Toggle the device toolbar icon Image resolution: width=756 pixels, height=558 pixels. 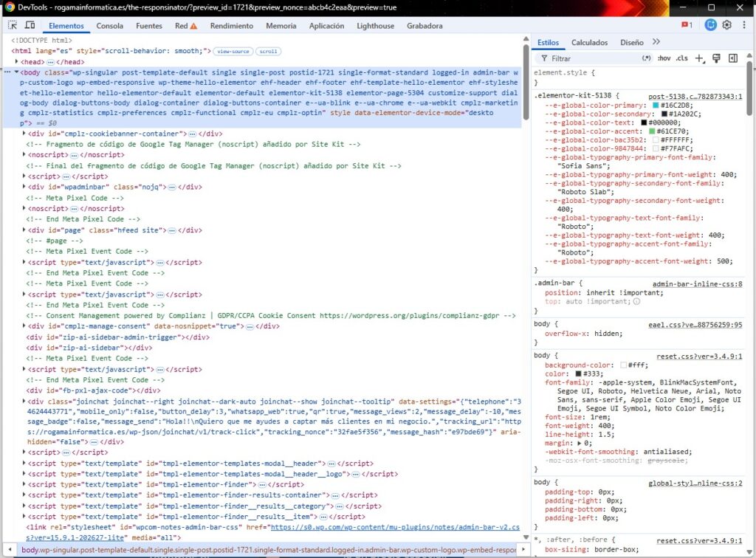[x=30, y=25]
